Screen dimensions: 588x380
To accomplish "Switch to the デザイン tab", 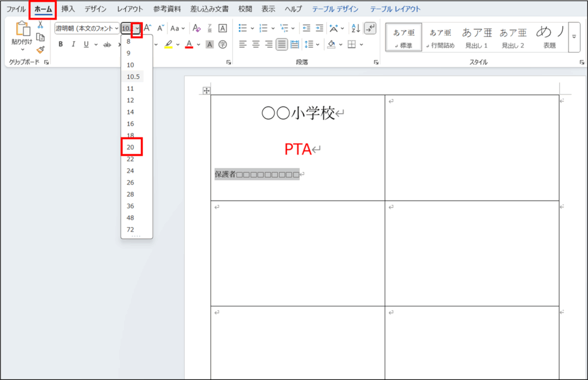I will (95, 9).
